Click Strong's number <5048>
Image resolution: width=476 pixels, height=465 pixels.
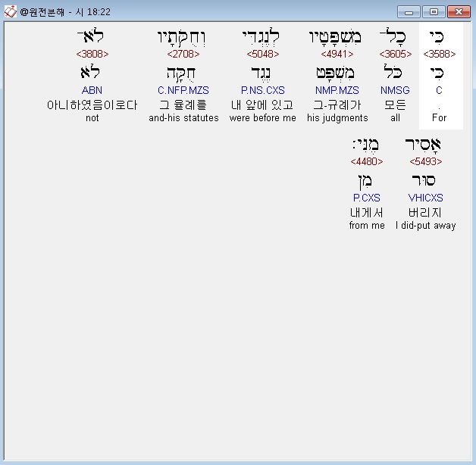(x=263, y=54)
